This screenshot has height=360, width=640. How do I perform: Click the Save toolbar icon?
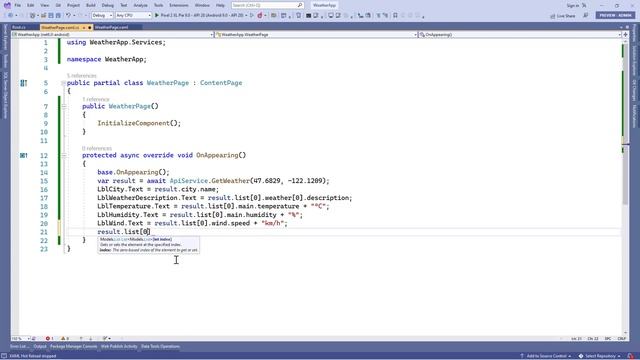point(51,16)
